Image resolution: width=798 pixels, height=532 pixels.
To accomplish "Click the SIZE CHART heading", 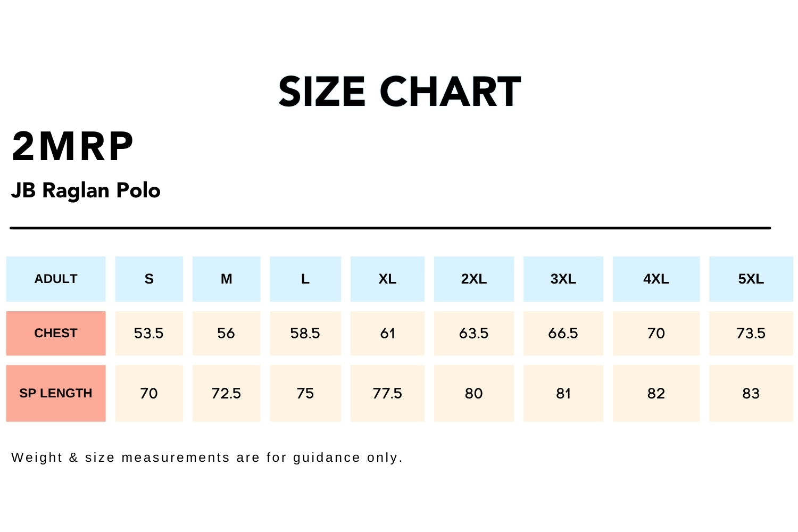I will click(399, 92).
